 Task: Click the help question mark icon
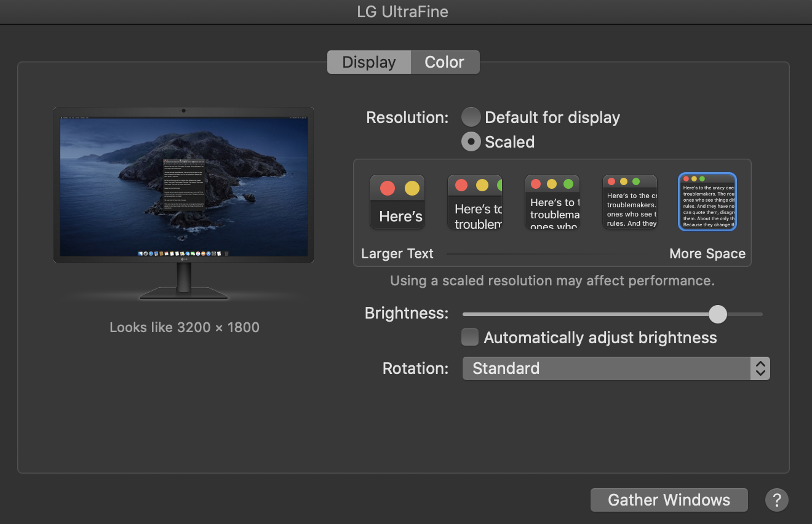pyautogui.click(x=776, y=500)
